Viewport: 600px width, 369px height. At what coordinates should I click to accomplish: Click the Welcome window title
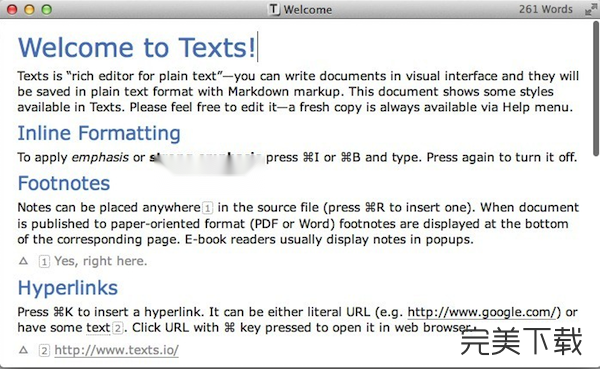[308, 10]
